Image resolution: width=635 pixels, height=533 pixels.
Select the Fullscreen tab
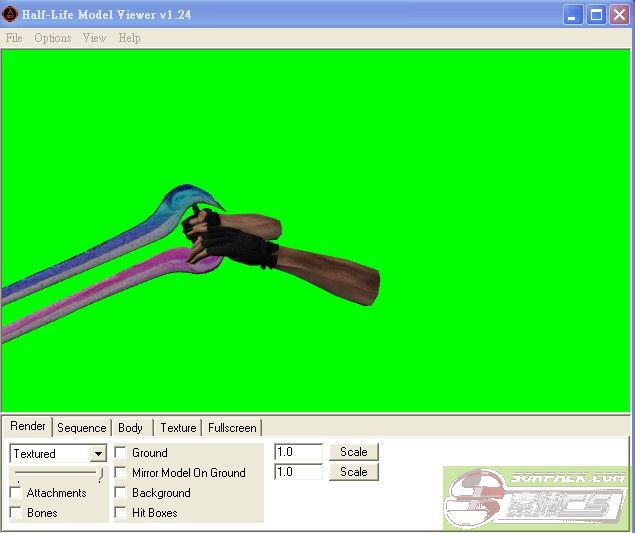pos(232,428)
